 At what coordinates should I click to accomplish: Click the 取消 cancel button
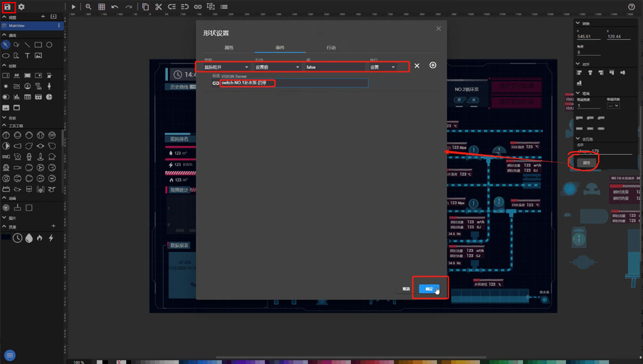(x=406, y=289)
